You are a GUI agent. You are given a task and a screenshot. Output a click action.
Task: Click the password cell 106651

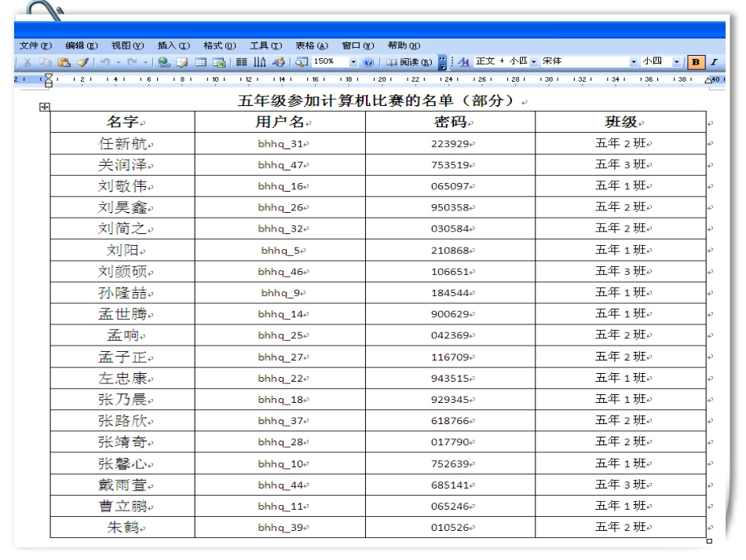[450, 272]
